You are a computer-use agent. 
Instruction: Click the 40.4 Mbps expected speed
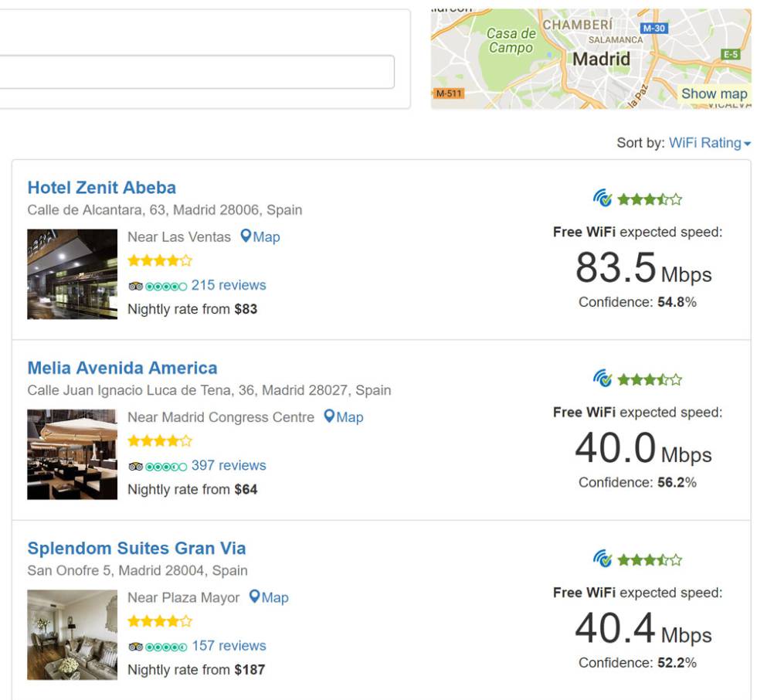point(643,629)
